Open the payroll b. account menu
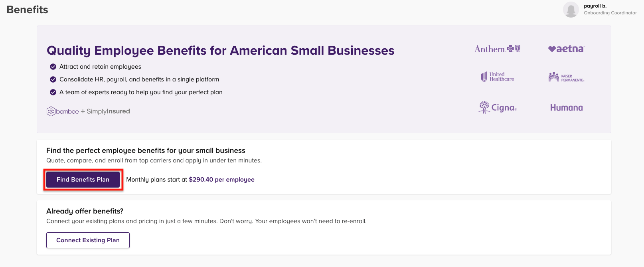The image size is (644, 267). point(595,6)
